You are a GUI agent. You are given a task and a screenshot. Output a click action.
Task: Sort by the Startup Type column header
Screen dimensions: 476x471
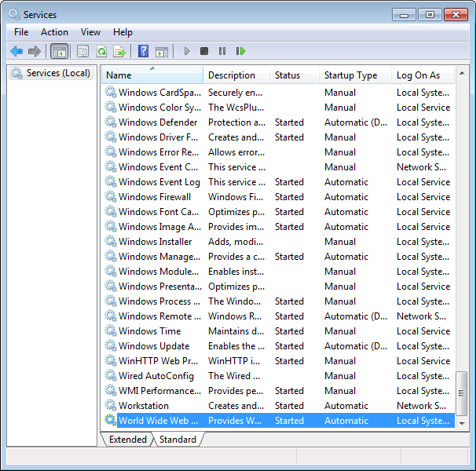click(x=356, y=75)
